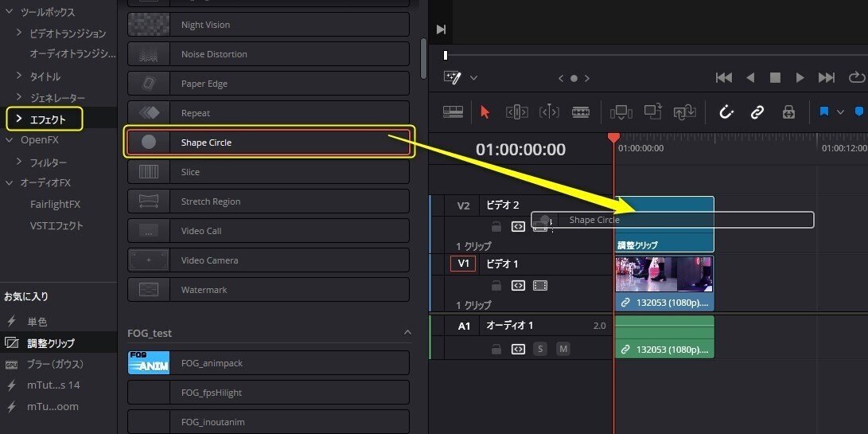The height and width of the screenshot is (434, 868).
Task: Select Shape Circle effect
Action: pos(268,143)
